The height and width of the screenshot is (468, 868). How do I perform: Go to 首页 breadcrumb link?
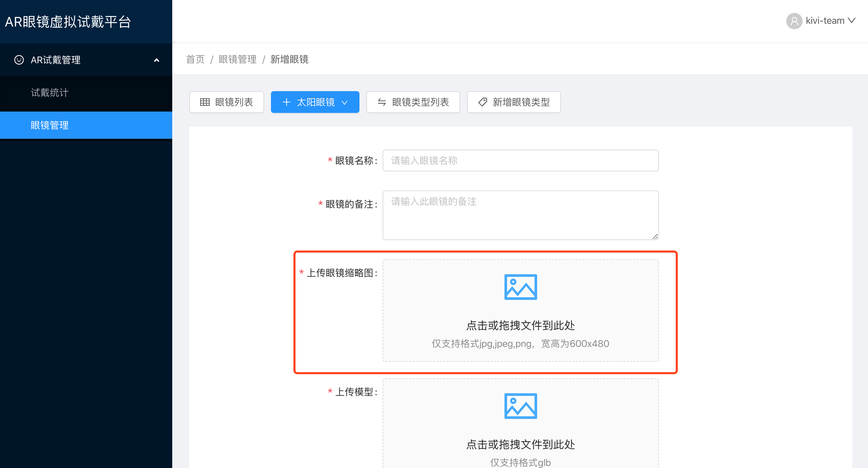195,60
